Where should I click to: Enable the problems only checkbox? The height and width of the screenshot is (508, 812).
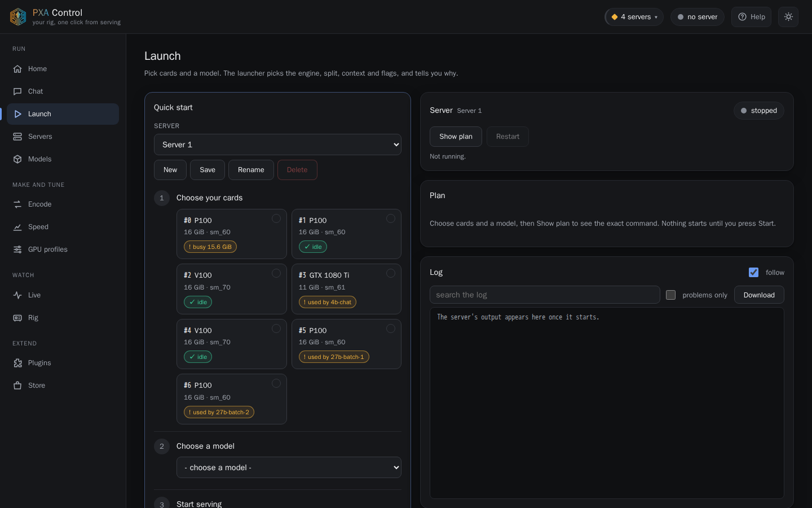tap(670, 295)
